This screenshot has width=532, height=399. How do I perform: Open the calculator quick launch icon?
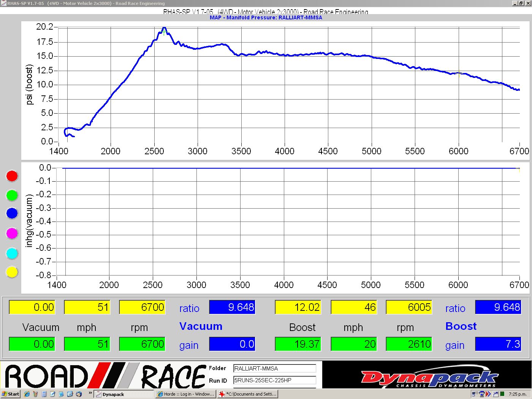coord(44,394)
